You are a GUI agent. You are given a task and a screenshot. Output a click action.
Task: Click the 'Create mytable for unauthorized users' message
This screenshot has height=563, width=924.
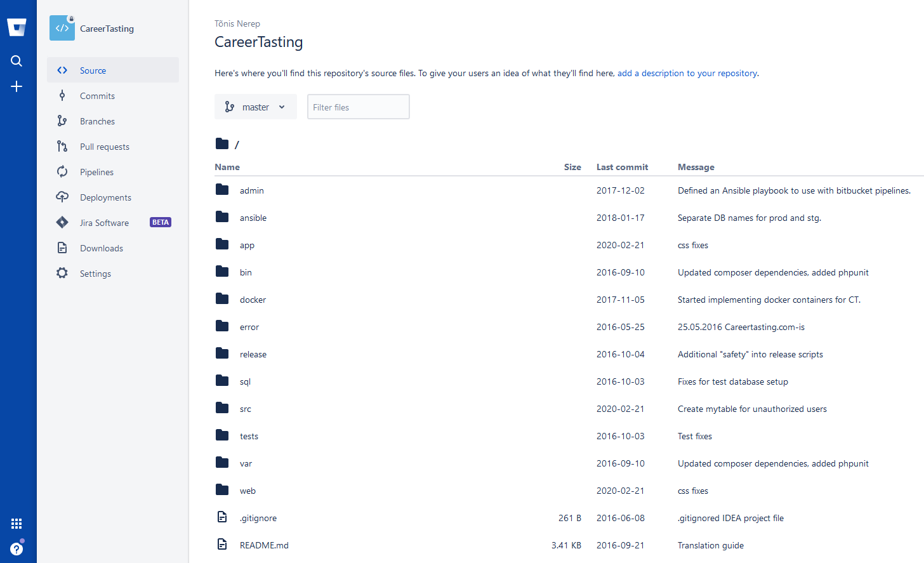752,409
